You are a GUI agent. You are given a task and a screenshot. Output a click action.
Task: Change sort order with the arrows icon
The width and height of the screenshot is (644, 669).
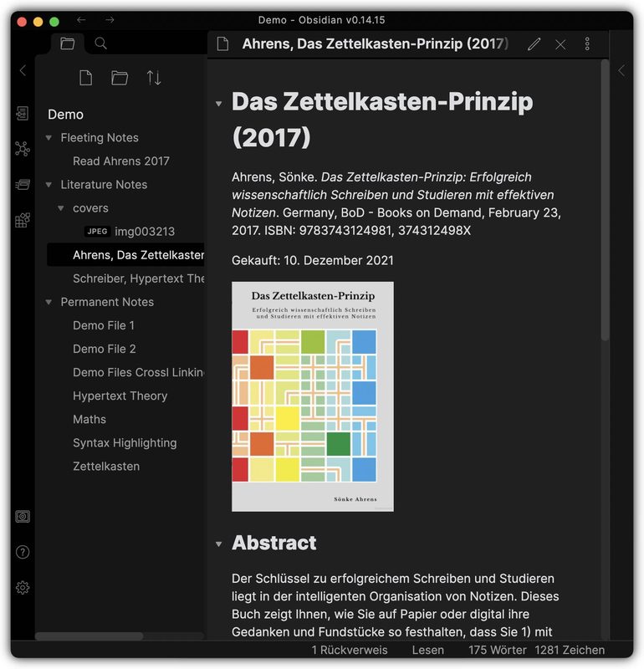pyautogui.click(x=154, y=78)
